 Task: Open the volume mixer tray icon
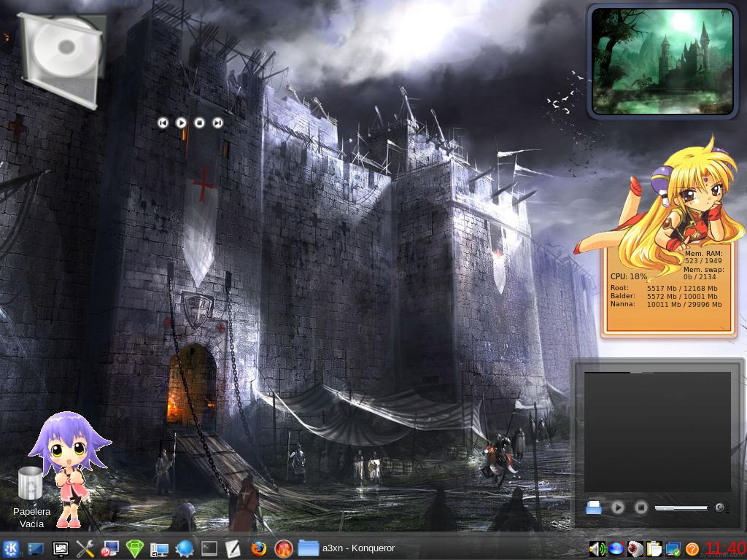coord(597,549)
